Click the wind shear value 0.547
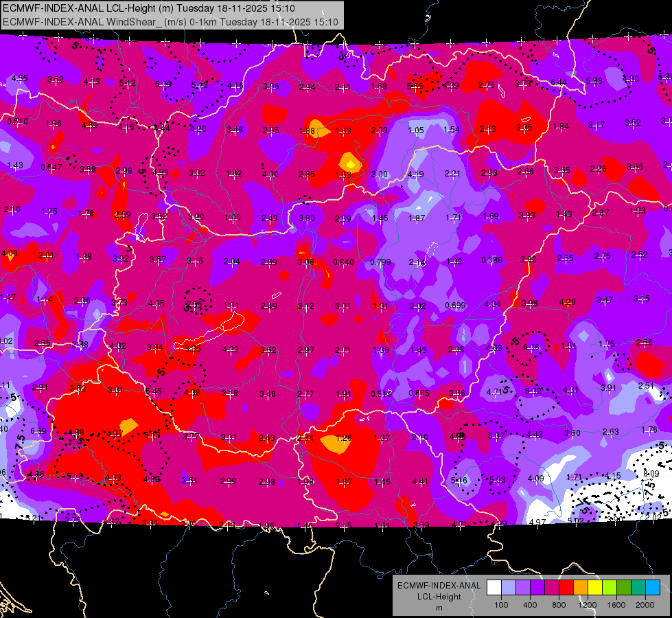 [51, 168]
